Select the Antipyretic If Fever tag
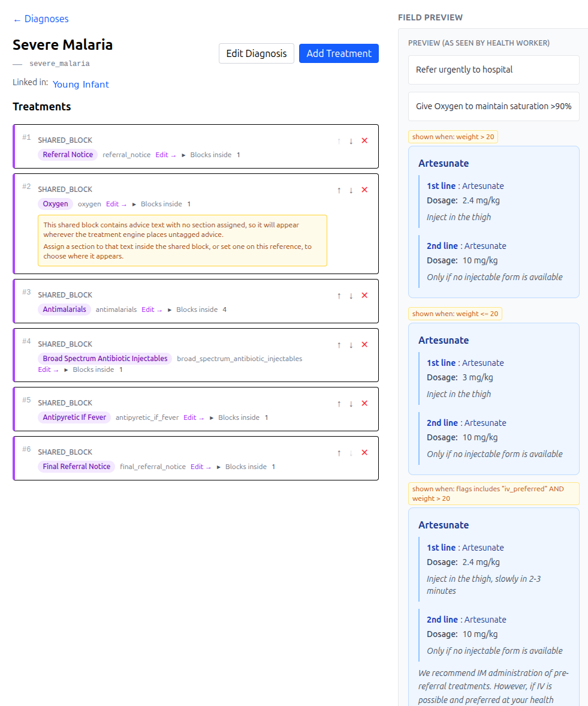Viewport: 588px width, 706px height. pyautogui.click(x=74, y=418)
